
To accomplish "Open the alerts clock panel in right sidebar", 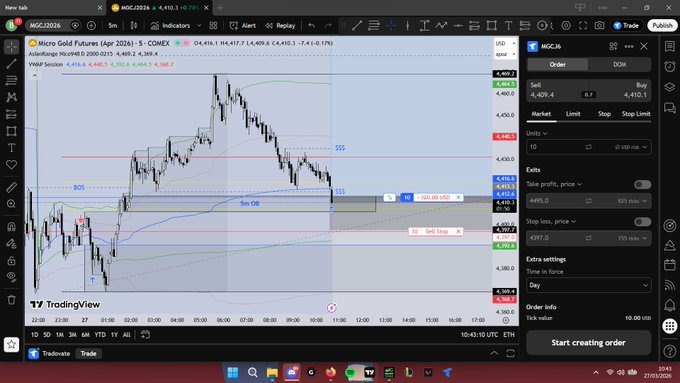I will point(670,66).
